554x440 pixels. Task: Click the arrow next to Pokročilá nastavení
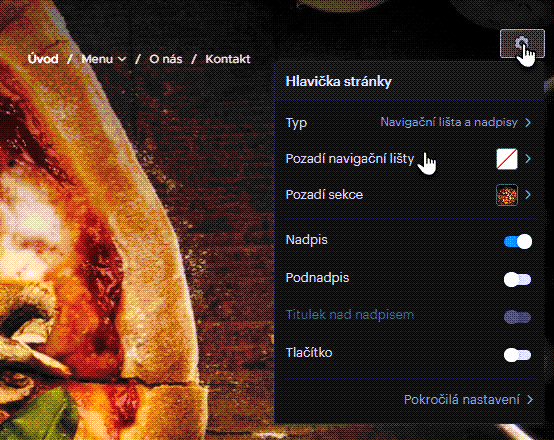click(530, 400)
